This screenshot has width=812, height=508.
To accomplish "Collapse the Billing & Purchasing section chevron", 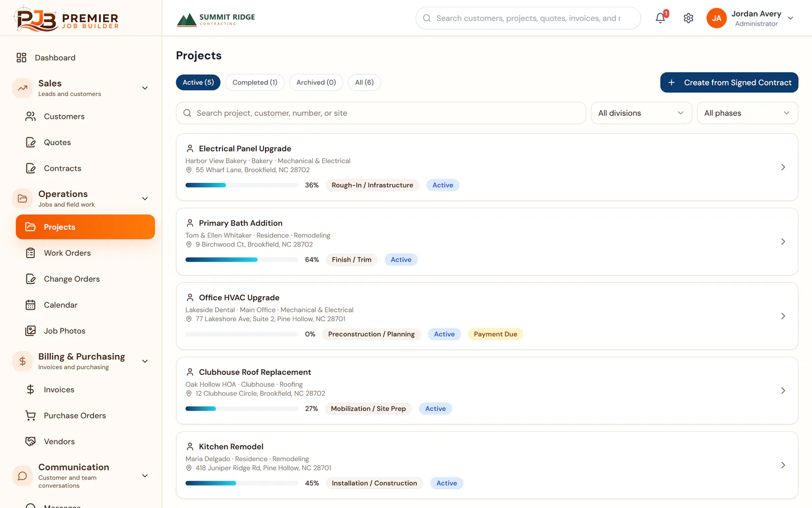I will tap(145, 361).
